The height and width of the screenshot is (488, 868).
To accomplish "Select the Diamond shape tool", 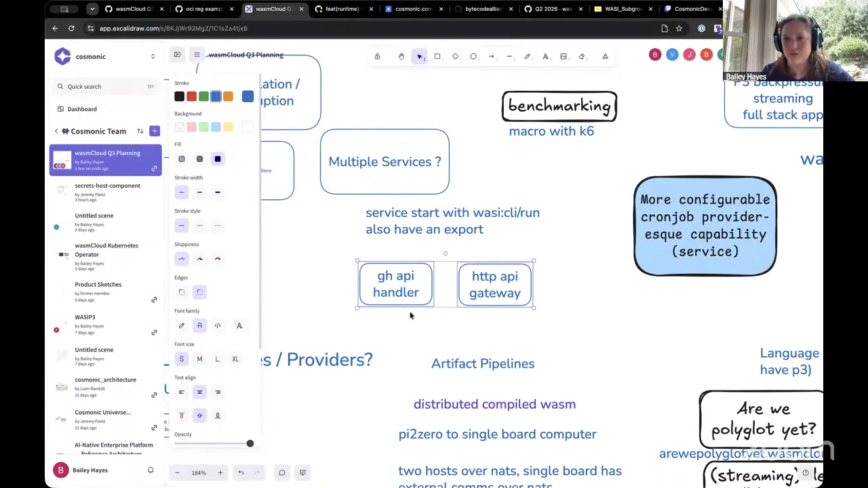I will click(x=456, y=56).
